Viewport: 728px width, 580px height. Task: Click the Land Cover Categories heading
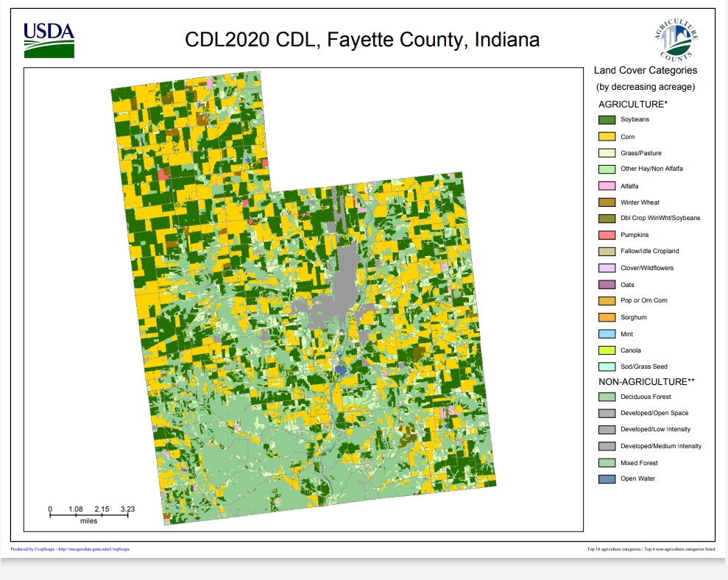645,71
